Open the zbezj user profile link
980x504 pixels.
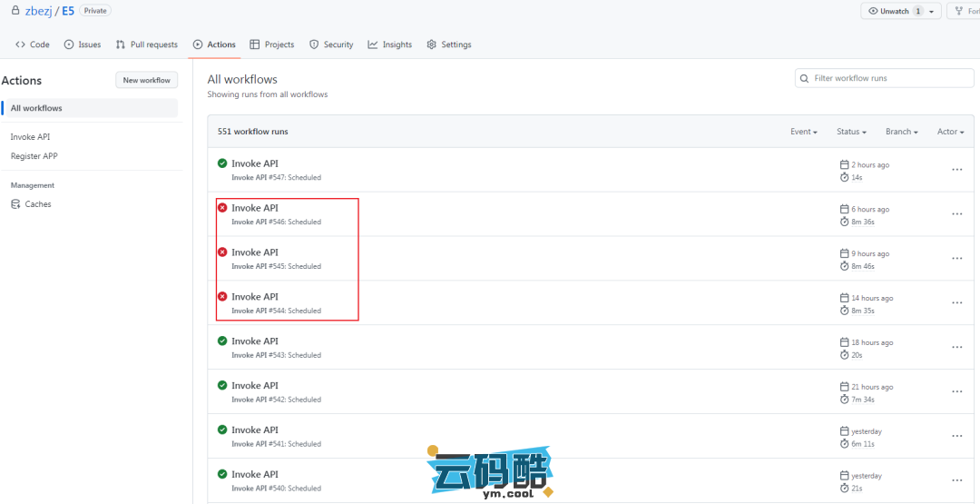point(40,11)
